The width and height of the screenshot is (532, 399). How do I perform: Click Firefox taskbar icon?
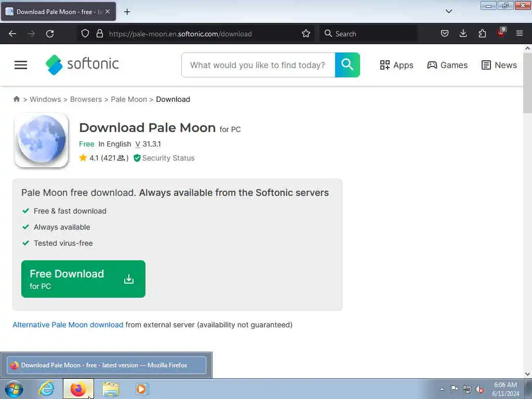click(78, 389)
